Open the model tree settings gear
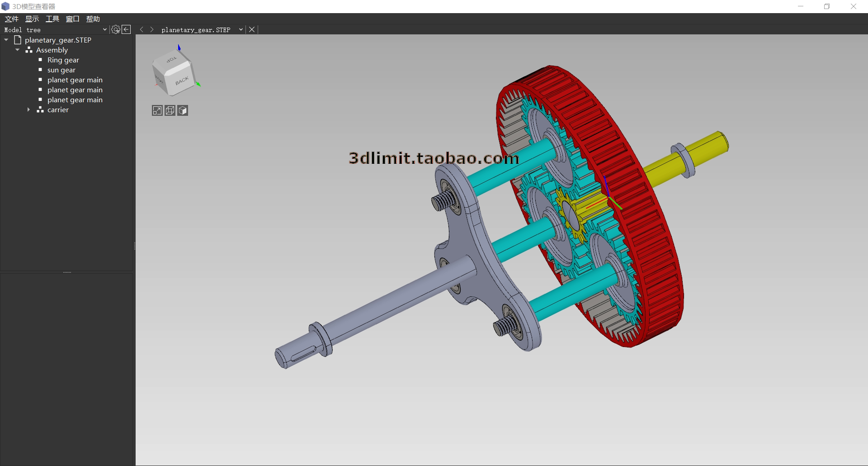The width and height of the screenshot is (868, 466). click(x=116, y=29)
